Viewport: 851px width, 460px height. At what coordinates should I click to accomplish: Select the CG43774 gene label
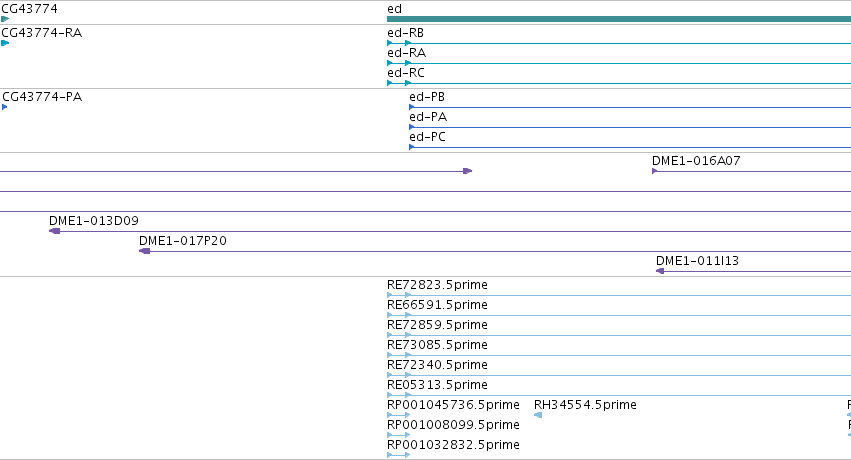point(29,9)
